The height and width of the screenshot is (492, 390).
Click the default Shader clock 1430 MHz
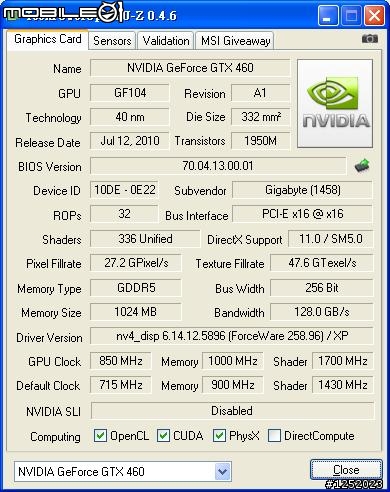(343, 385)
